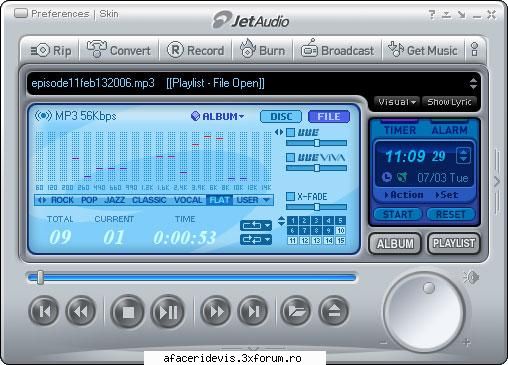Select the JAZZ equalizer preset
Viewport: 508px width, 365px height.
point(114,200)
